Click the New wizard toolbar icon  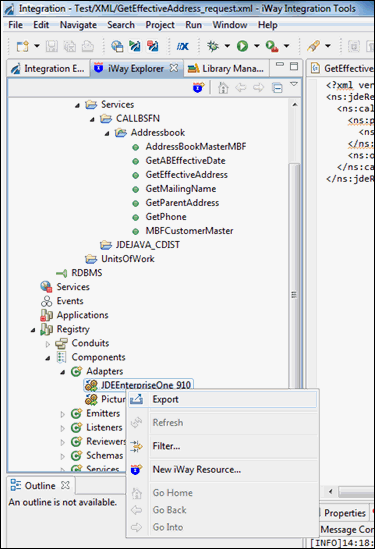23,46
